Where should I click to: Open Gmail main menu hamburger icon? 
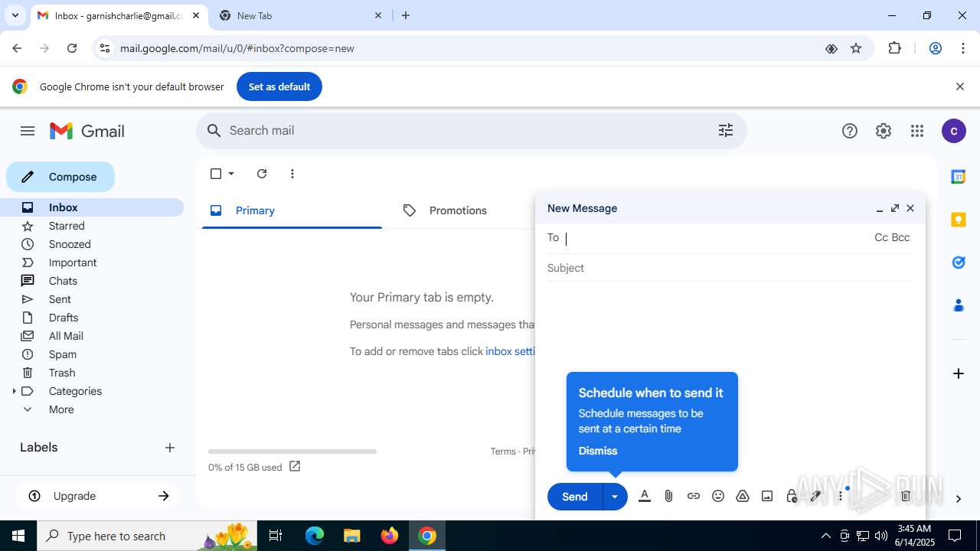pyautogui.click(x=28, y=131)
